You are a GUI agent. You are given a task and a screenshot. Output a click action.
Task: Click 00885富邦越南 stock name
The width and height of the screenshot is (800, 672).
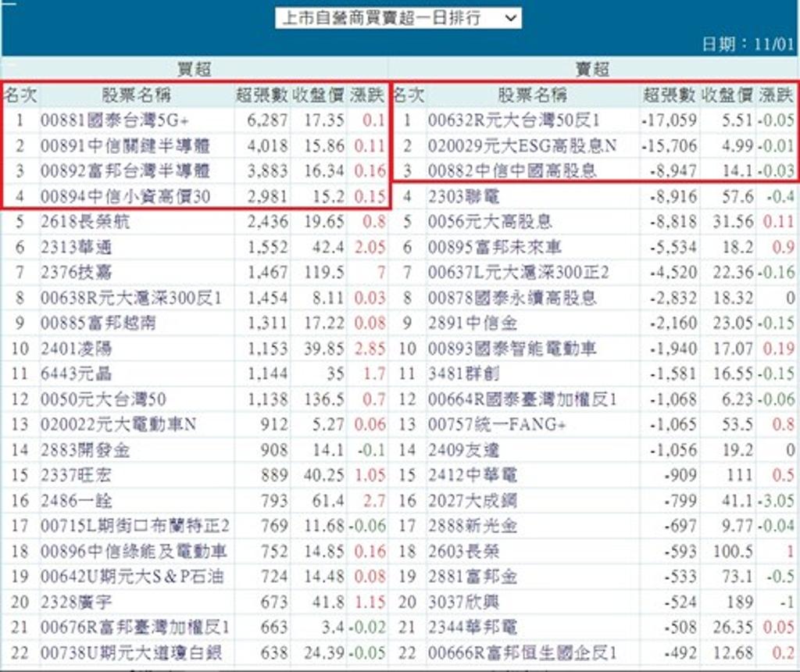point(98,323)
